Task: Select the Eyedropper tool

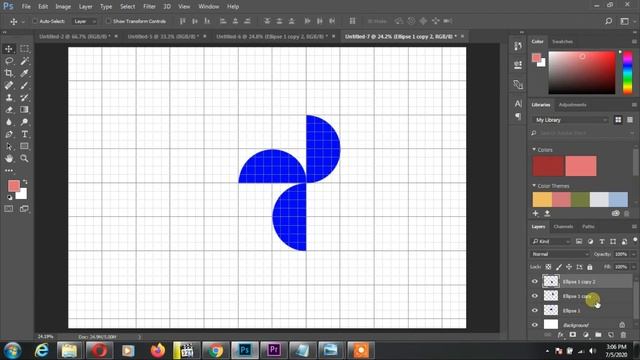Action: point(24,73)
